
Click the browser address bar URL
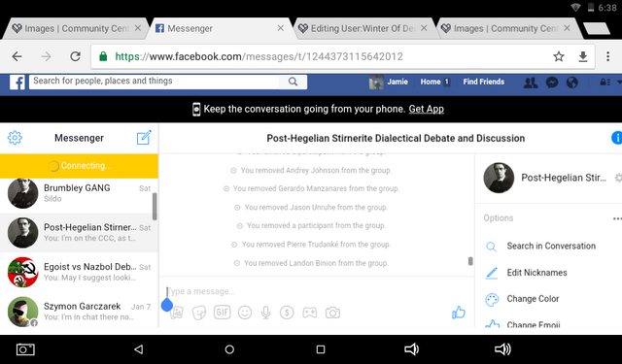tap(259, 56)
